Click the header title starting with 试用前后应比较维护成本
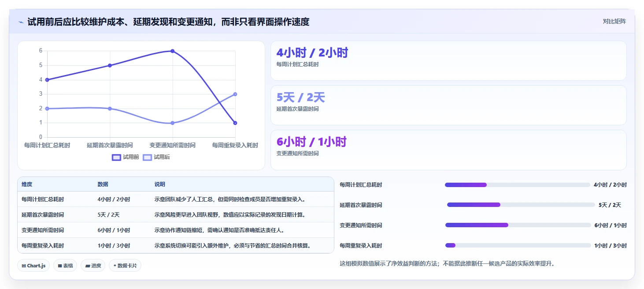The image size is (644, 289). [168, 22]
